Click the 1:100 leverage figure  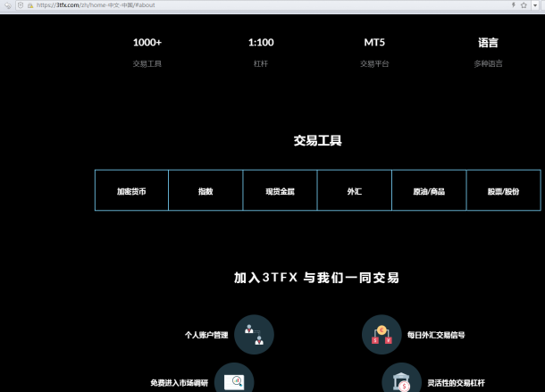click(261, 42)
